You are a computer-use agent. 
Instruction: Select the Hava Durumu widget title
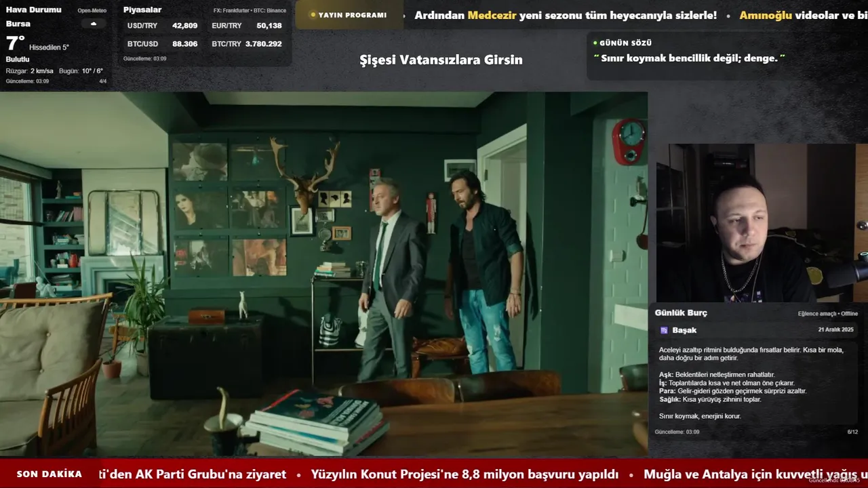tap(33, 9)
